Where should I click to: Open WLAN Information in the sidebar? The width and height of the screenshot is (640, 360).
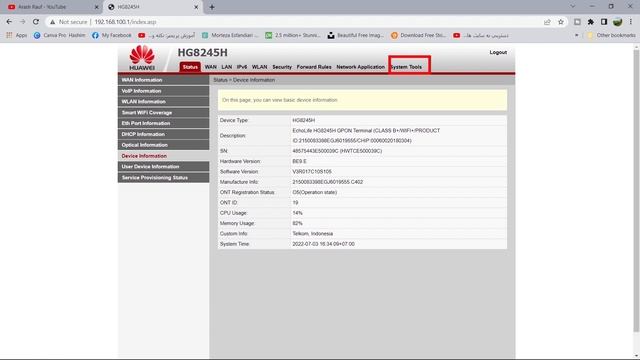[164, 102]
